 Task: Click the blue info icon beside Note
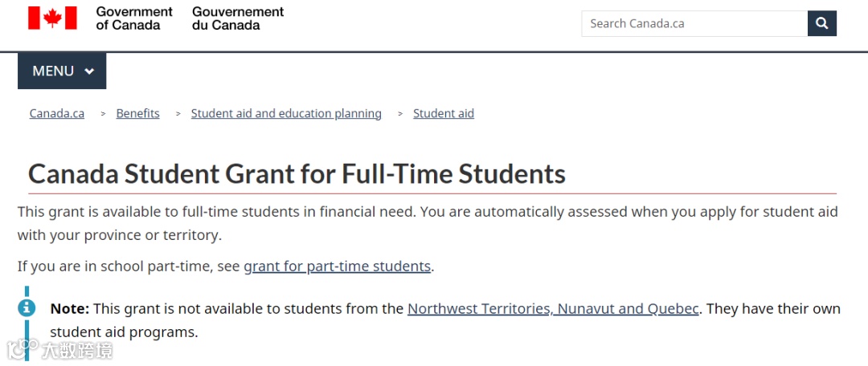pyautogui.click(x=28, y=308)
